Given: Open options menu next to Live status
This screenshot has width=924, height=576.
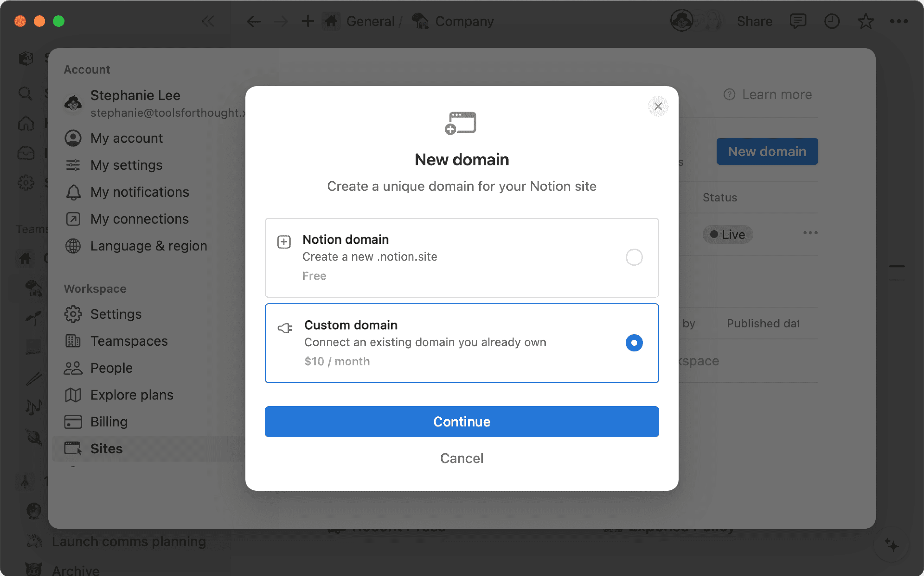Looking at the screenshot, I should click(810, 233).
